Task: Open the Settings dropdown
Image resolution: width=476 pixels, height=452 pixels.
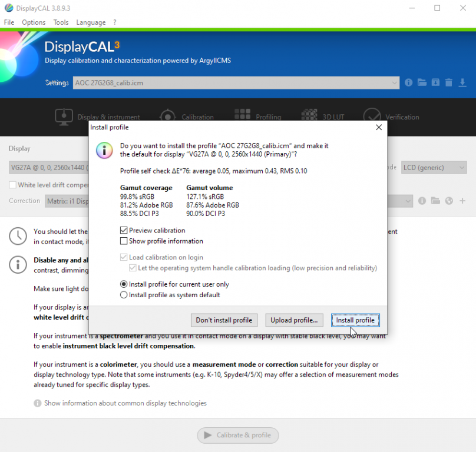Action: (236, 83)
